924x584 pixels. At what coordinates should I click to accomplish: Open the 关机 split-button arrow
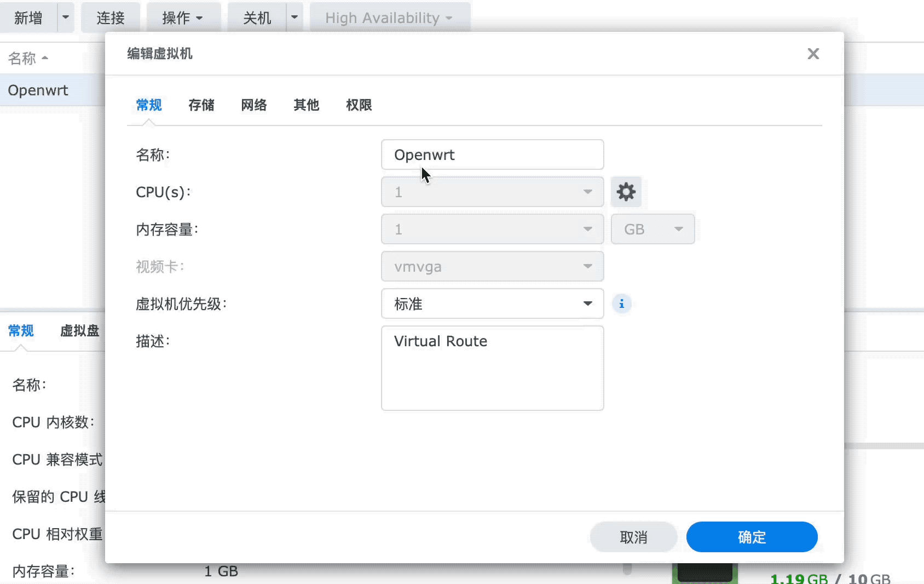pos(294,18)
